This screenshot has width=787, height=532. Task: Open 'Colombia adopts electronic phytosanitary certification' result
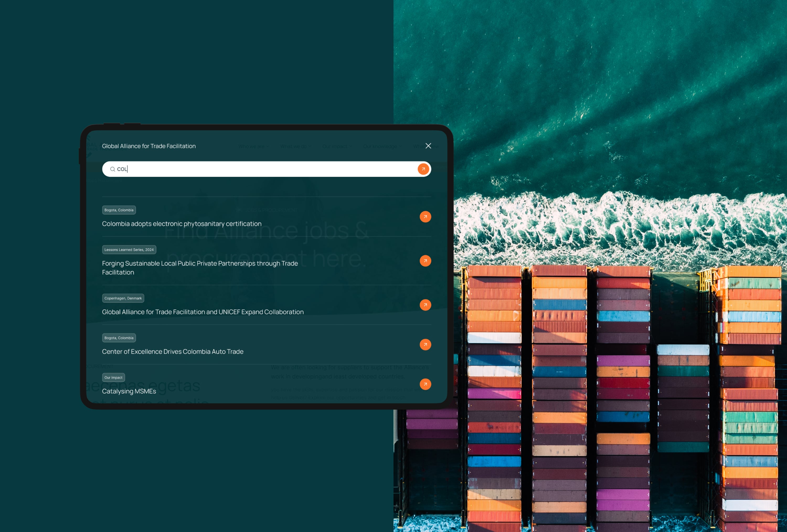182,224
